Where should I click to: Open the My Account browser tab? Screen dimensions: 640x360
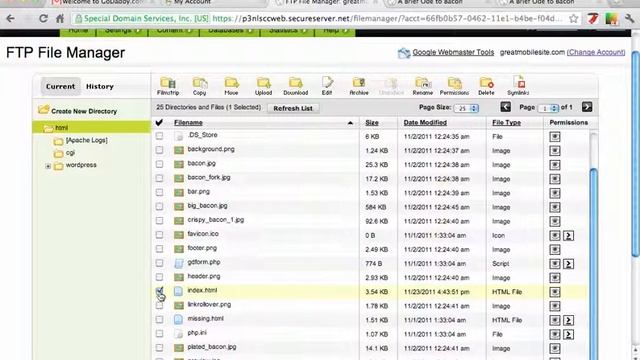coord(192,3)
